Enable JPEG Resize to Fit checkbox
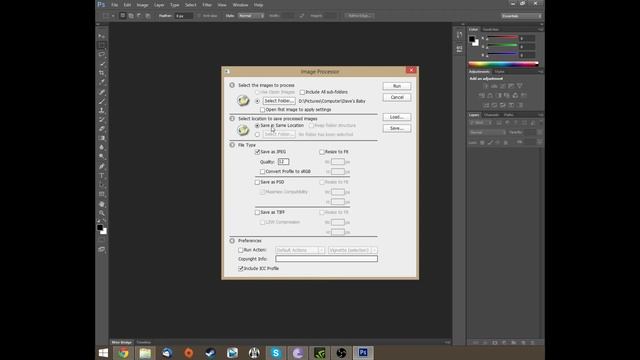640x360 pixels. [x=322, y=152]
